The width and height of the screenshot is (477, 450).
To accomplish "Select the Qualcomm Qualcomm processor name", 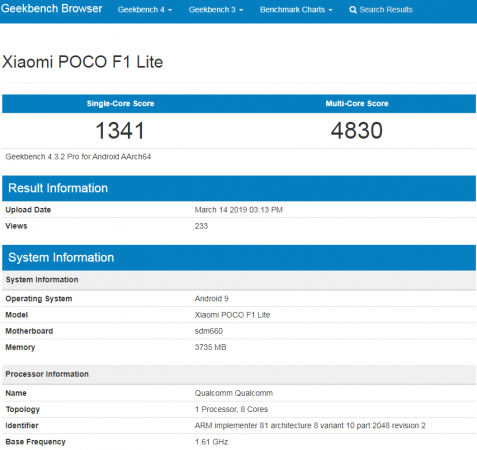I will pyautogui.click(x=234, y=393).
